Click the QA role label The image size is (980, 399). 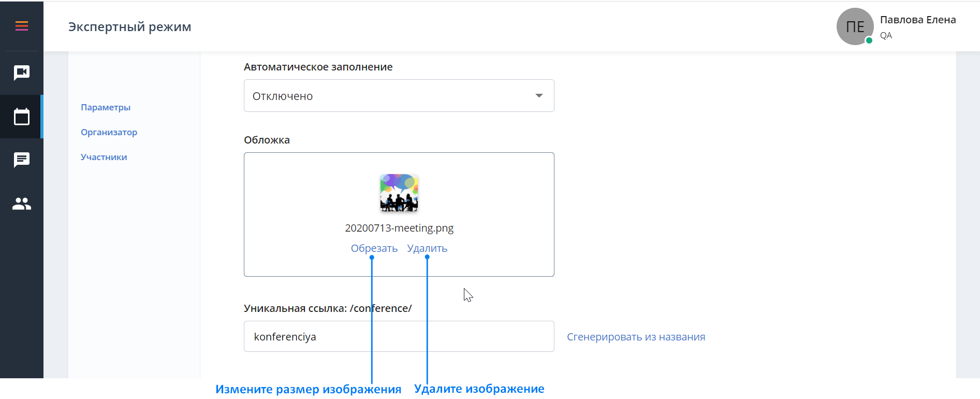tap(886, 35)
